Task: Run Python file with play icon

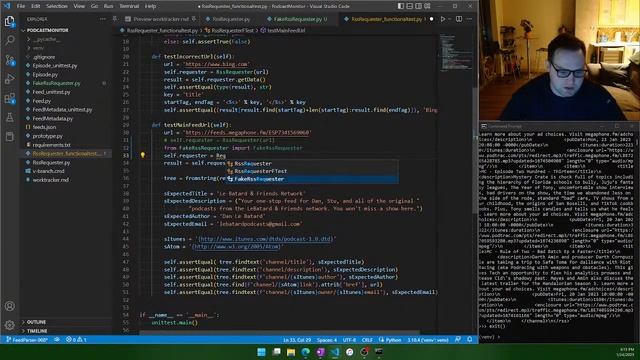Action: (442, 19)
